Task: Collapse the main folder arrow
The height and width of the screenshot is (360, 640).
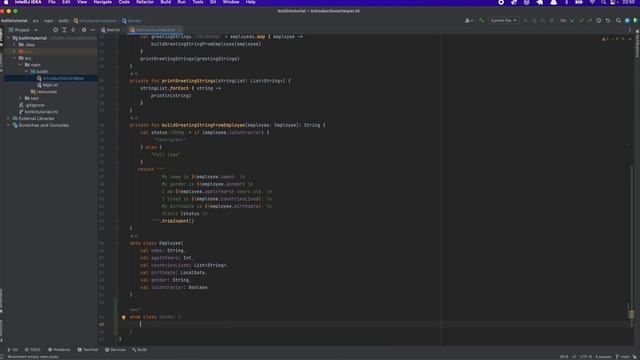Action: coord(20,64)
